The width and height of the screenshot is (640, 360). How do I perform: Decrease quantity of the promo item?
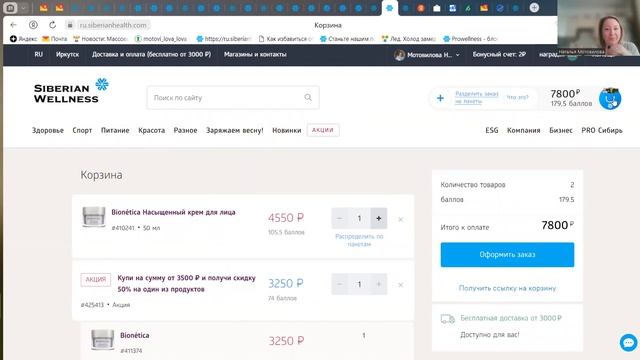tap(340, 284)
